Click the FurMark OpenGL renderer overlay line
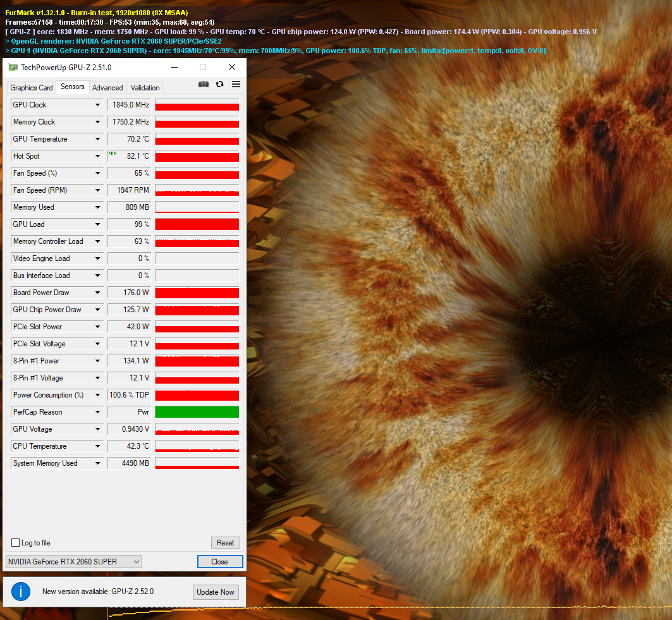 114,41
